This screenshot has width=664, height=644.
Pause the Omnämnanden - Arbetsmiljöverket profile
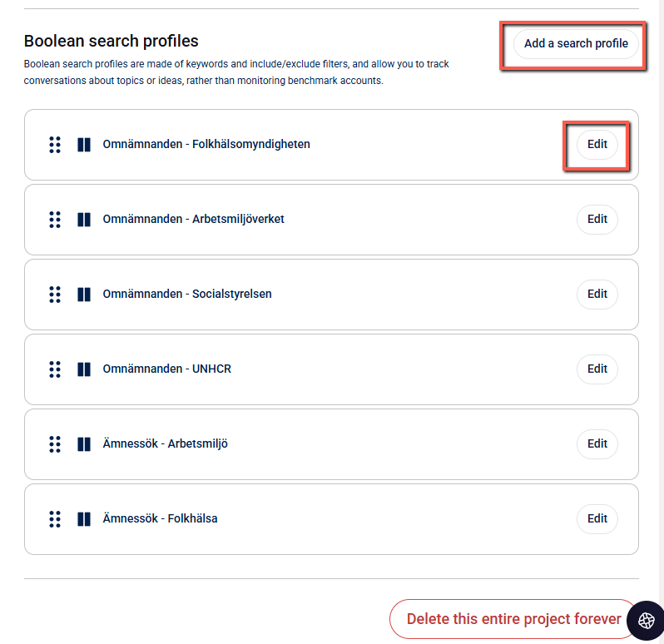(x=83, y=220)
